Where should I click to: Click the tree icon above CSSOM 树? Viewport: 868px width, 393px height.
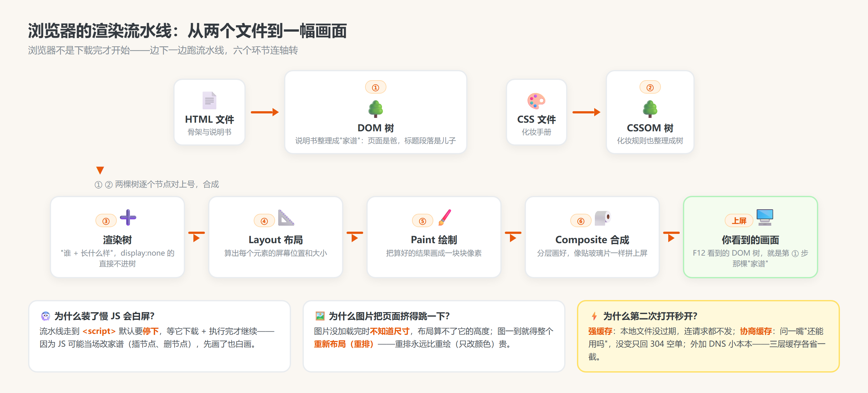point(650,109)
